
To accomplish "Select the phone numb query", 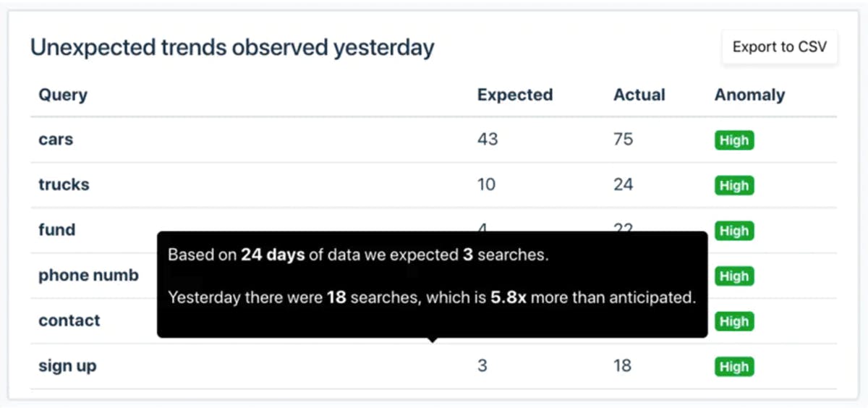I will coord(88,276).
